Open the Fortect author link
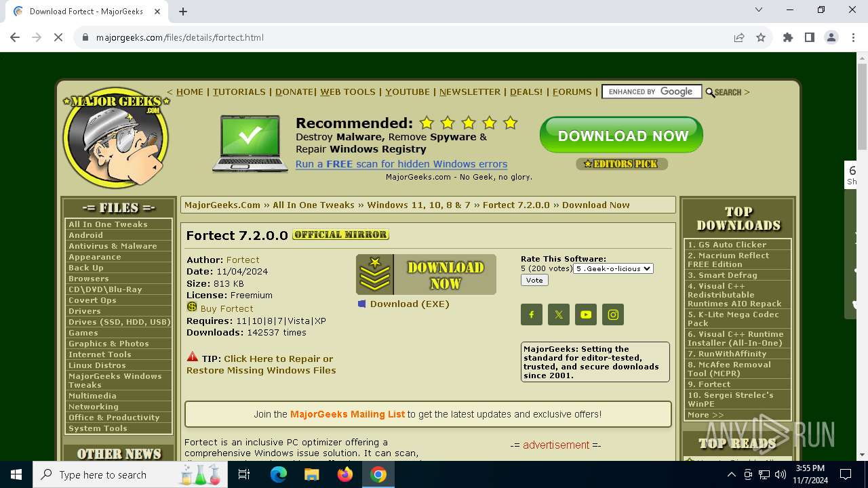 (243, 260)
